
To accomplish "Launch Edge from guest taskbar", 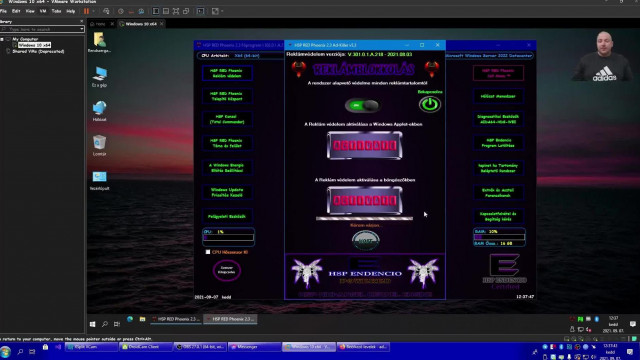I will (x=130, y=319).
